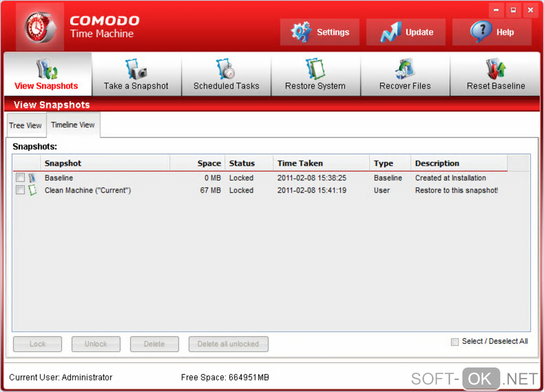
Task: Click the Unlock button
Action: tap(96, 344)
